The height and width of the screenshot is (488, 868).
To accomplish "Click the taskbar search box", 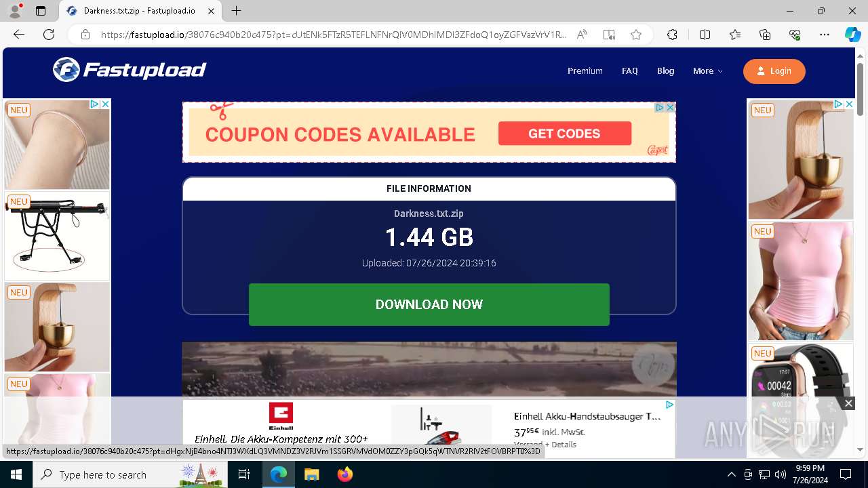I will tap(130, 474).
